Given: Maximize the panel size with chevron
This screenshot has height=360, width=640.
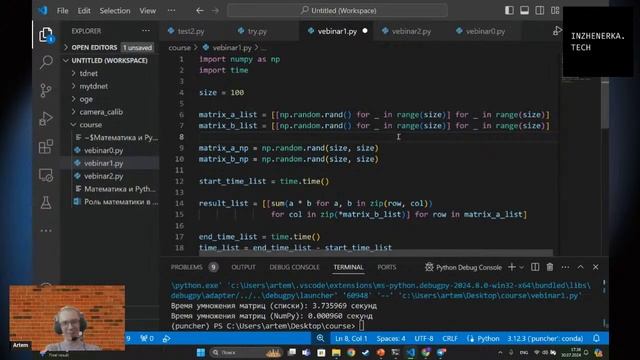Looking at the screenshot, I should tap(580, 267).
